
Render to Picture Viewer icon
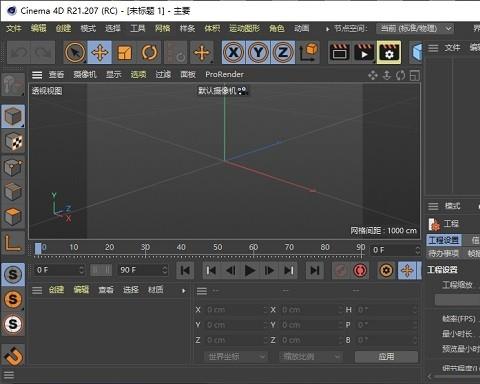pos(364,52)
